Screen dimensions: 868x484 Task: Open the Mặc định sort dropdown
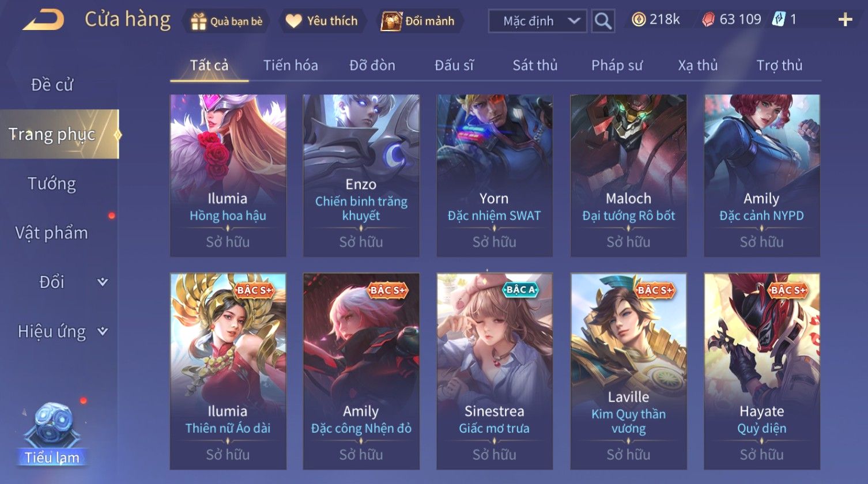click(x=537, y=21)
